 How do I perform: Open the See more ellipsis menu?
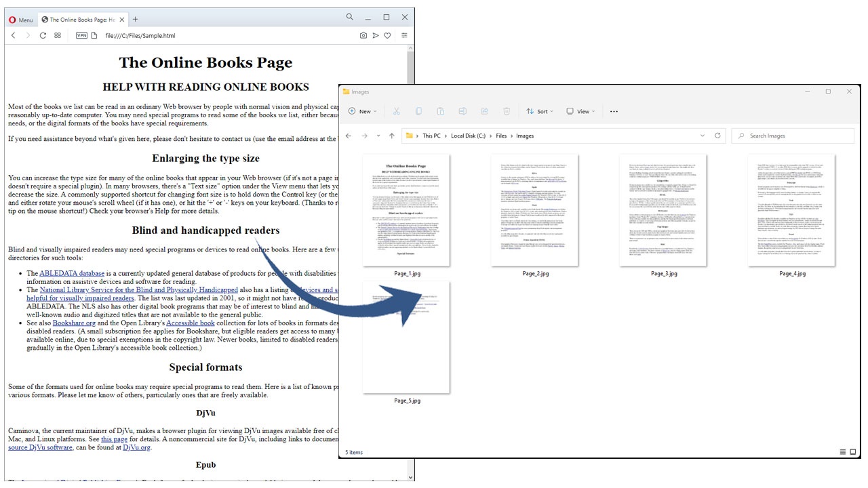click(x=614, y=111)
